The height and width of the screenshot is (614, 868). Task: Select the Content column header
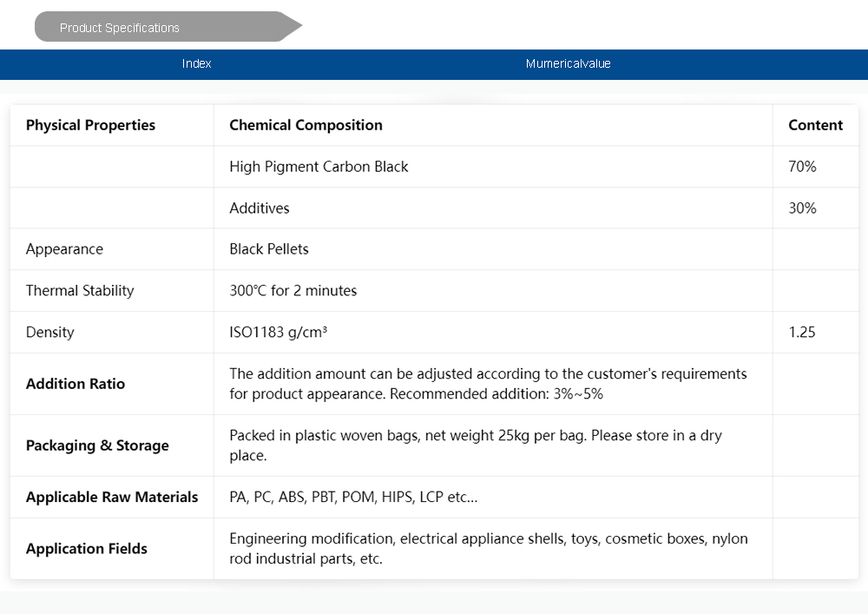click(x=815, y=125)
